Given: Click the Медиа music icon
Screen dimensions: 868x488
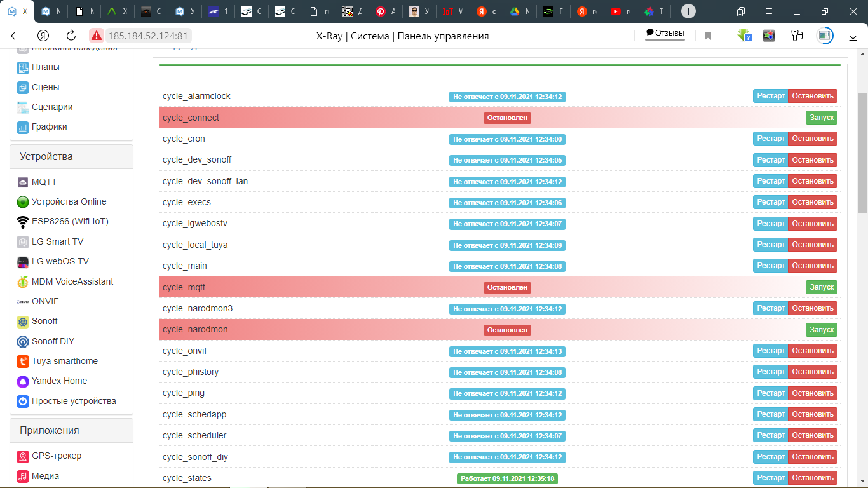Looking at the screenshot, I should pos(22,476).
